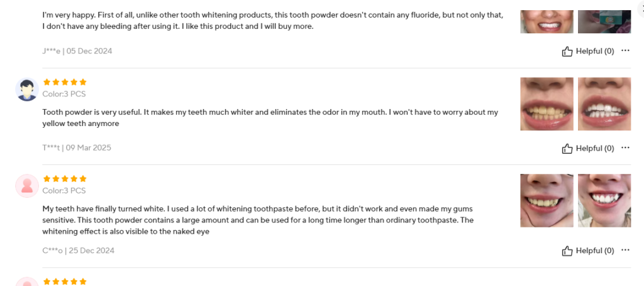Click T***t's reviewer avatar

click(27, 89)
